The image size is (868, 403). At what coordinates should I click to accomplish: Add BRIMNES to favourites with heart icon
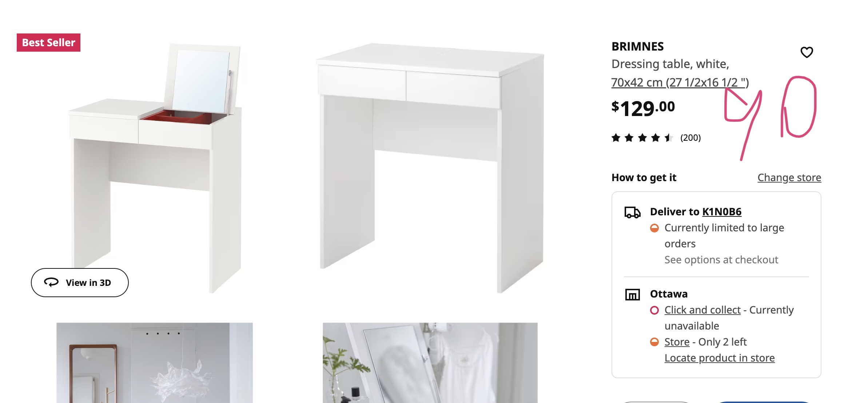[x=807, y=52]
